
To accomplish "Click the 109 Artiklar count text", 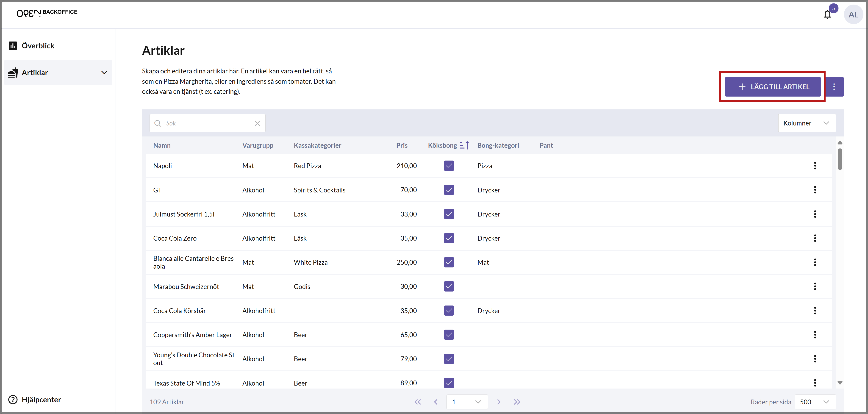I will pos(167,402).
